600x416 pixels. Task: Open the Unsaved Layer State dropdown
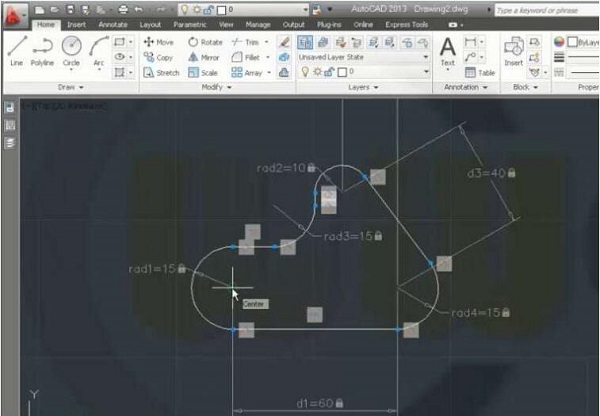(364, 57)
